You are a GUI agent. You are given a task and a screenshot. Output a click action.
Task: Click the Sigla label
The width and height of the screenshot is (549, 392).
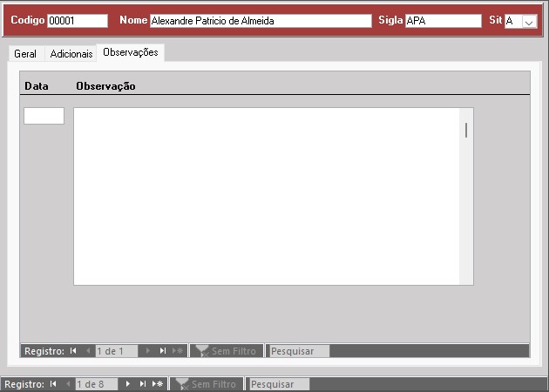pyautogui.click(x=390, y=20)
